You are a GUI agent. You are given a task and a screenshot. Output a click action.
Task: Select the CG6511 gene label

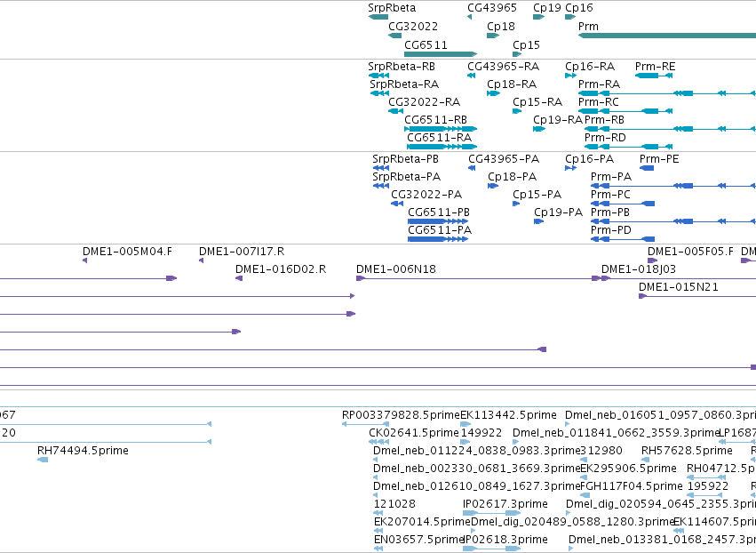(x=426, y=44)
